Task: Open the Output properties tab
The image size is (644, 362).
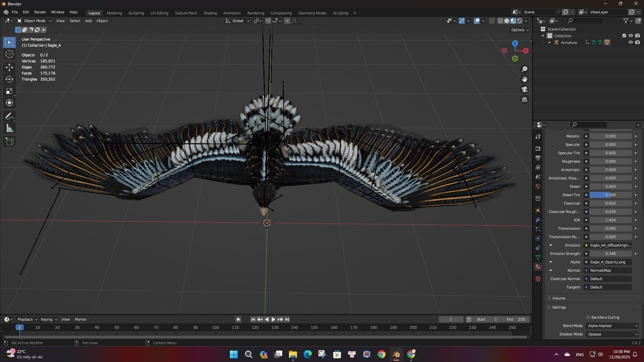Action: pos(538,158)
